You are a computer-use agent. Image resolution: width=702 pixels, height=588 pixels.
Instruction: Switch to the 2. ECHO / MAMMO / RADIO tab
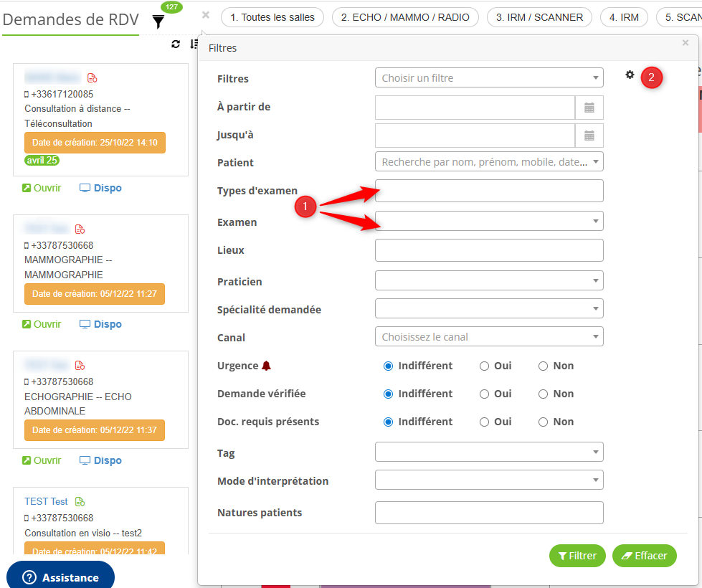click(x=405, y=17)
